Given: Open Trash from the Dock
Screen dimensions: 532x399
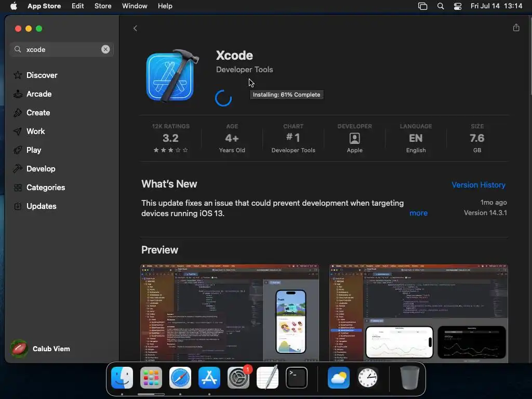Looking at the screenshot, I should (409, 378).
